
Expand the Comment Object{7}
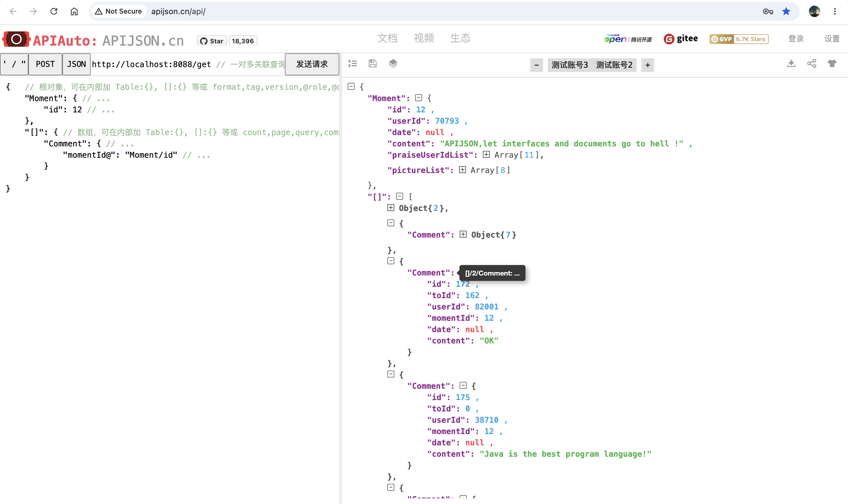pos(463,234)
